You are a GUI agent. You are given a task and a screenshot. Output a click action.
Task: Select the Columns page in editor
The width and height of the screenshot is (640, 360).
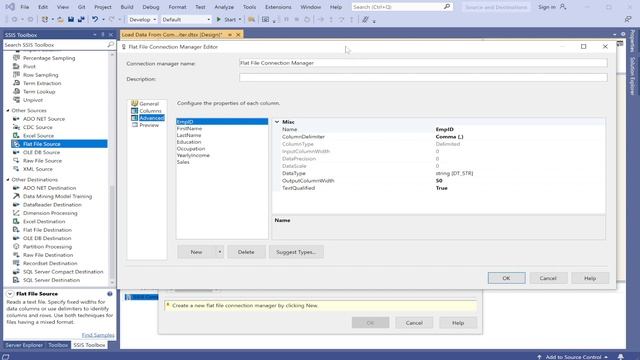(x=150, y=111)
